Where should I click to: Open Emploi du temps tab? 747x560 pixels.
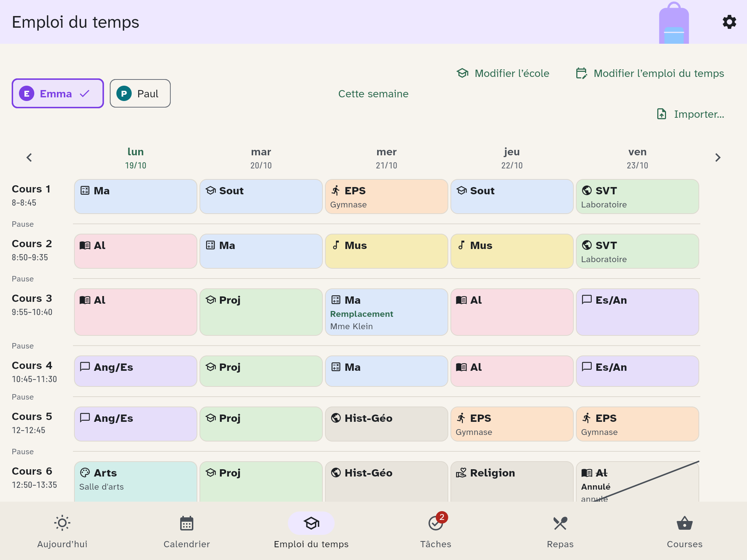[x=311, y=531]
